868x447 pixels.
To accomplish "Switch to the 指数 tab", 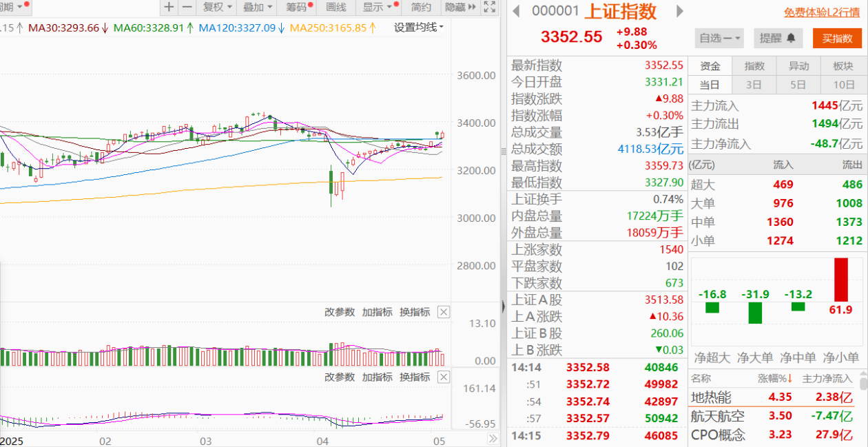I will point(754,66).
